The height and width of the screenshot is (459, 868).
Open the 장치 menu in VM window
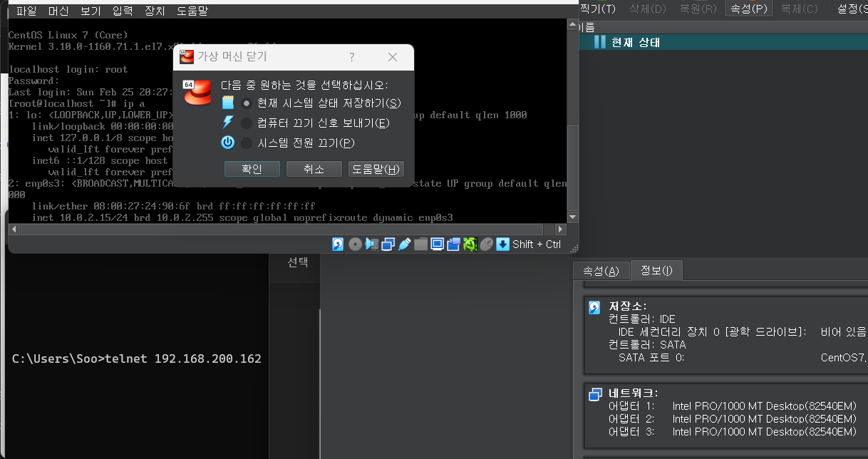(x=155, y=11)
